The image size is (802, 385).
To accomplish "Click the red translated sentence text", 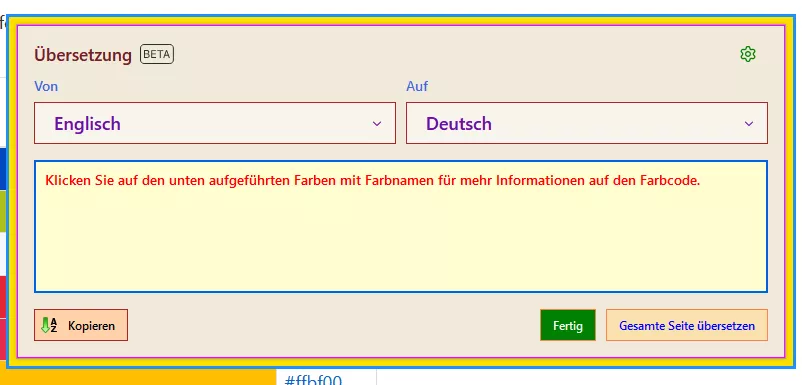I will 372,180.
